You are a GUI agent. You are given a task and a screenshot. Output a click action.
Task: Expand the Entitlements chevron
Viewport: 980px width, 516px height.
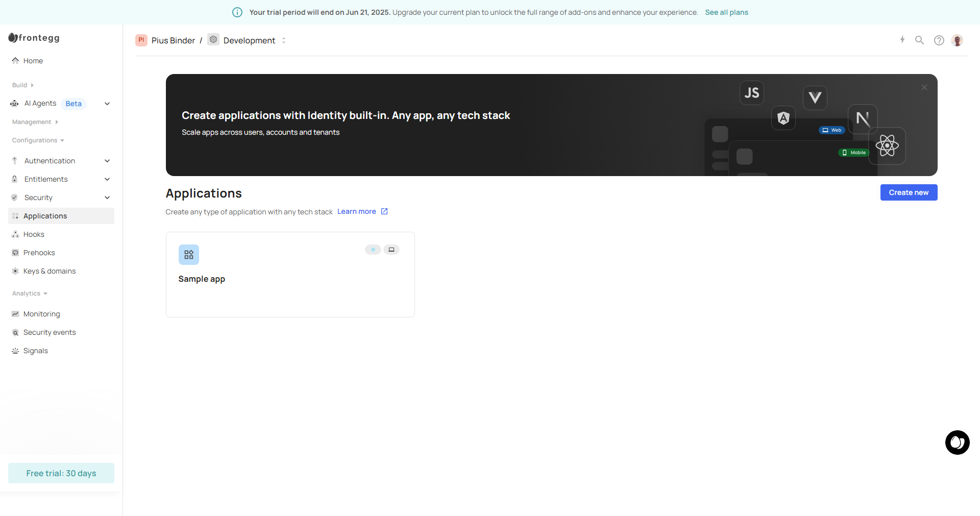[107, 179]
